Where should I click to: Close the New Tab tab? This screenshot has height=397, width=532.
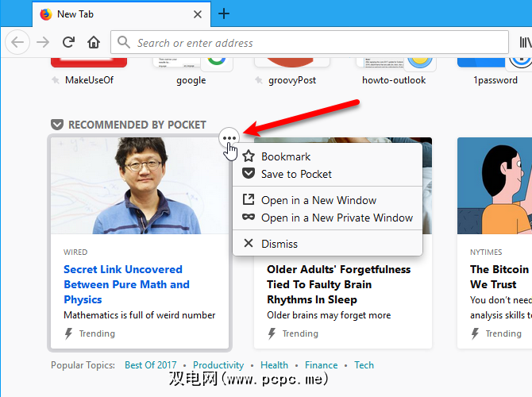(x=198, y=14)
